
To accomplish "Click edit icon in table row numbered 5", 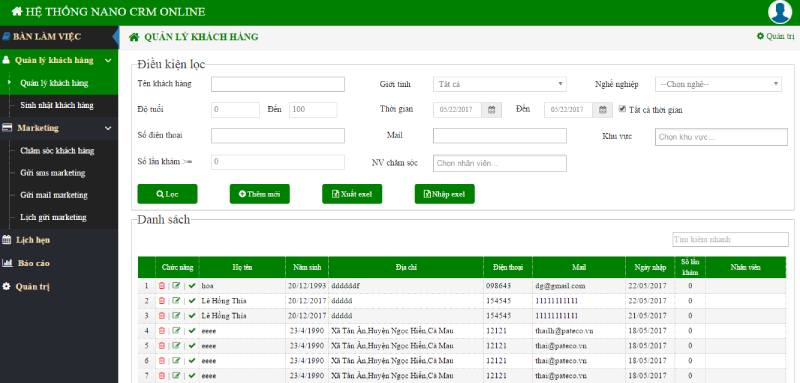I will click(176, 345).
